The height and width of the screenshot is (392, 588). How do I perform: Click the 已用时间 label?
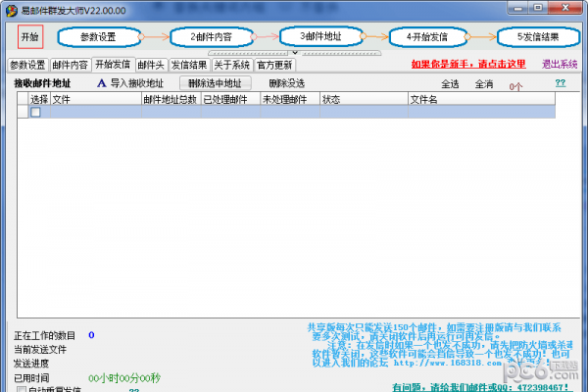click(31, 377)
